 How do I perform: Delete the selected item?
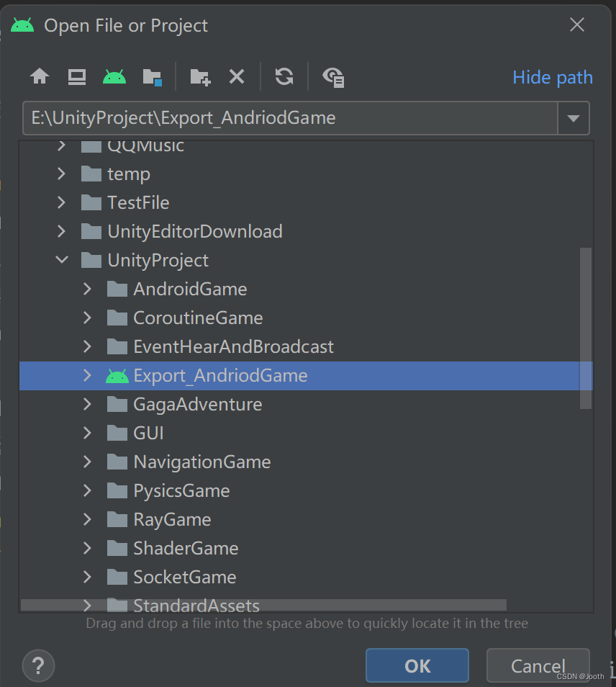tap(237, 76)
